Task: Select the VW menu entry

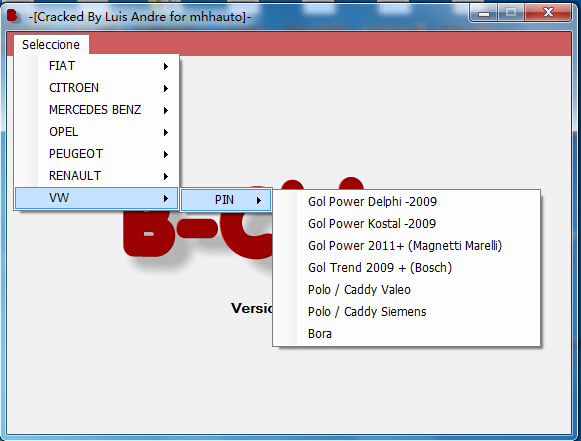Action: (97, 198)
